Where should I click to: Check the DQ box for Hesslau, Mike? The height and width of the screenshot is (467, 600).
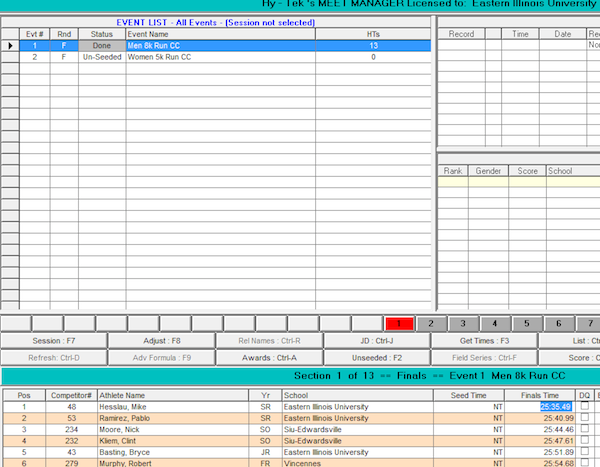584,407
